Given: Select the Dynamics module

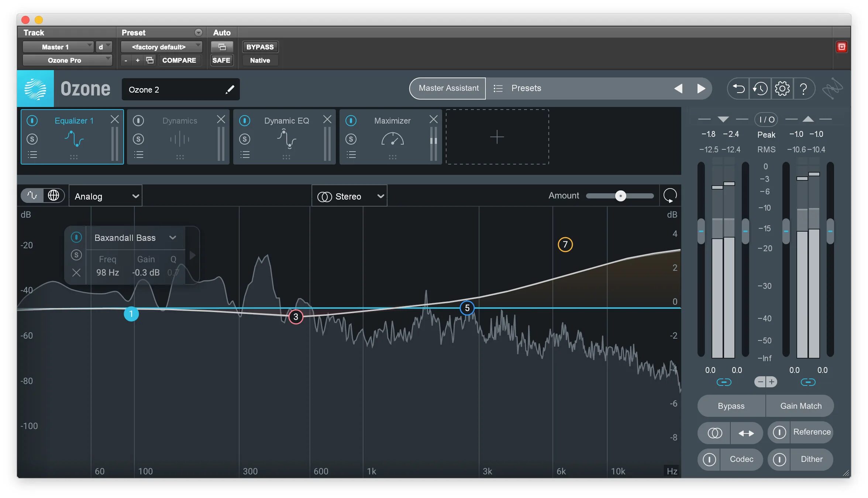Looking at the screenshot, I should (178, 137).
